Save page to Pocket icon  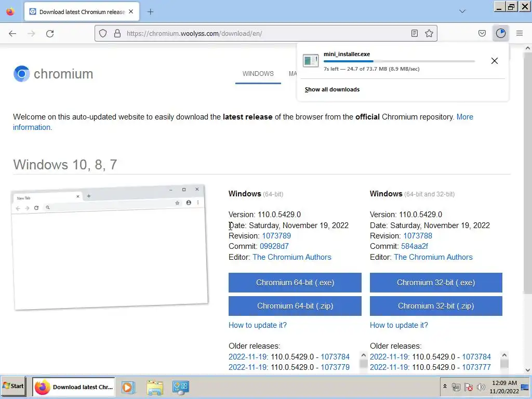tap(482, 33)
